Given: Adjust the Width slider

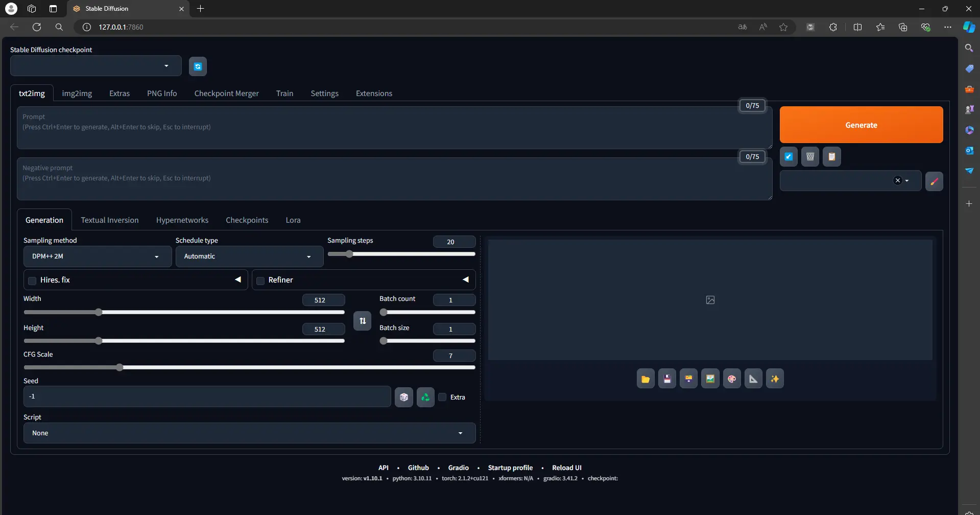Looking at the screenshot, I should point(184,312).
